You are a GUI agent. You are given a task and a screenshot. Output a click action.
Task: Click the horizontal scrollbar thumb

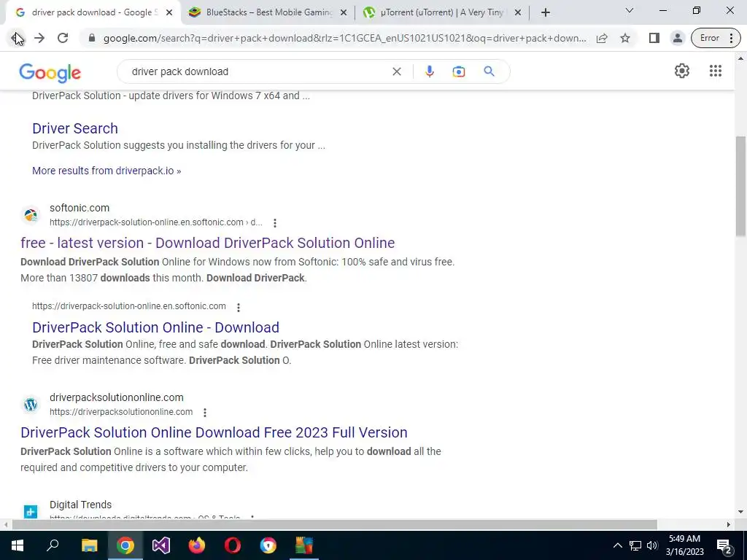tap(334, 525)
